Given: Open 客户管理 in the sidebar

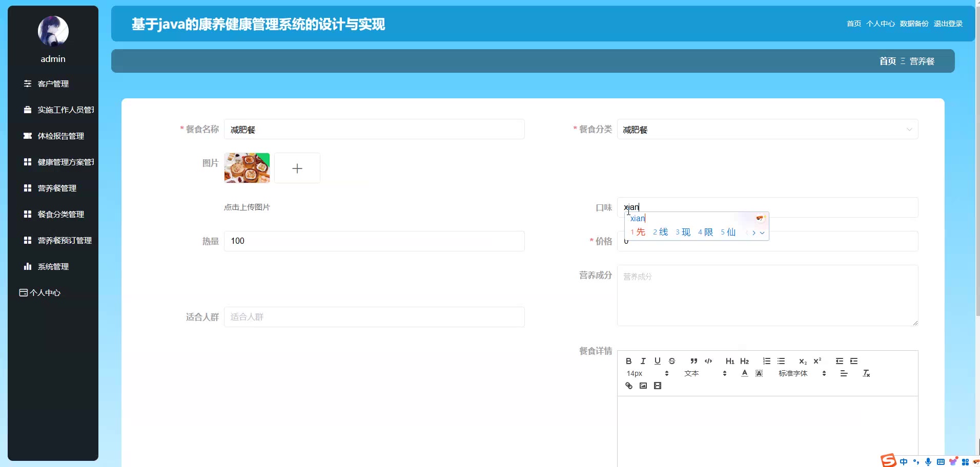Looking at the screenshot, I should point(53,83).
